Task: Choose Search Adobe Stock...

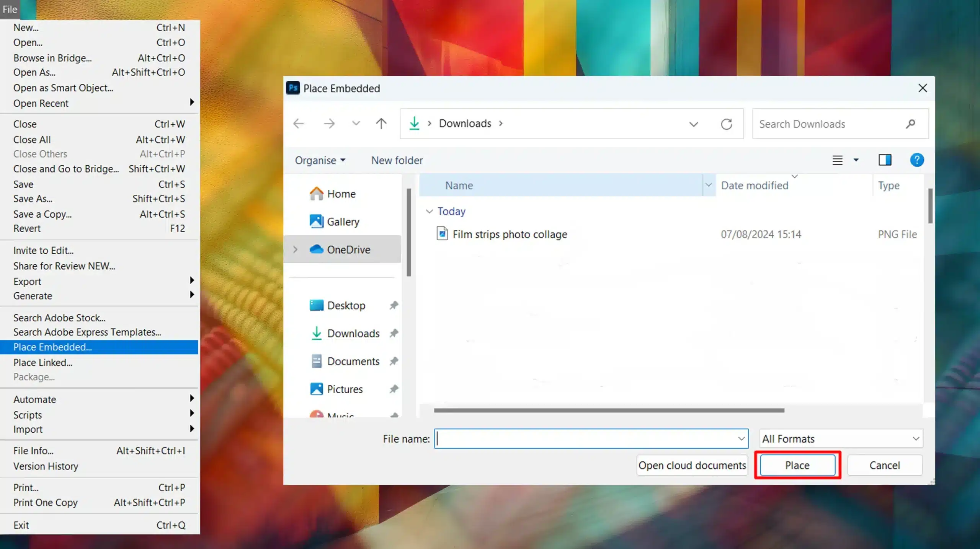Action: [x=99, y=318]
